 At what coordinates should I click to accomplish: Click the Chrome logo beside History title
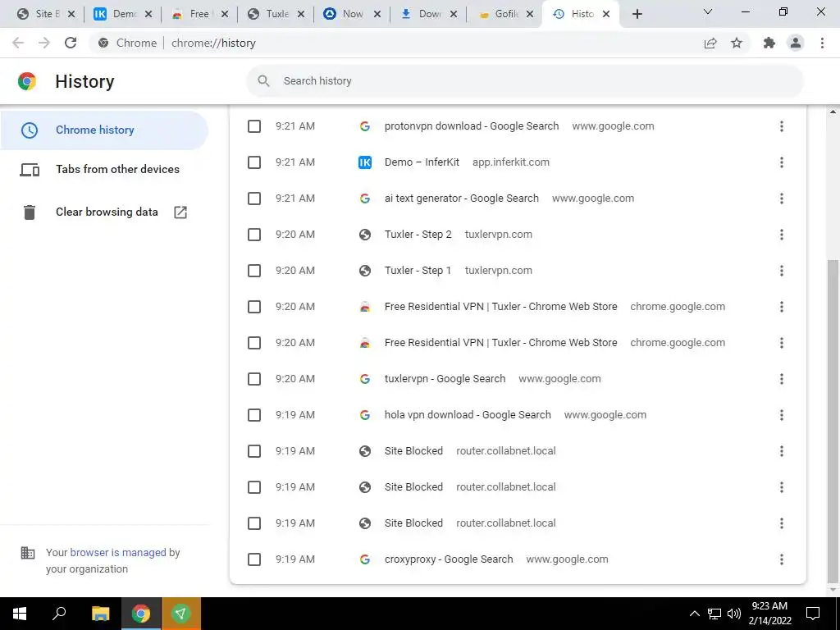click(x=27, y=81)
